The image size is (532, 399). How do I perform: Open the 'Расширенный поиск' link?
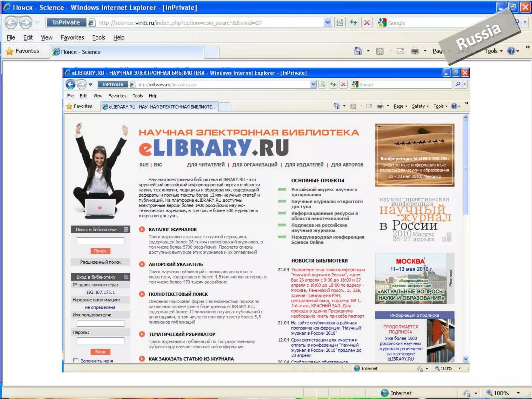pos(100,262)
